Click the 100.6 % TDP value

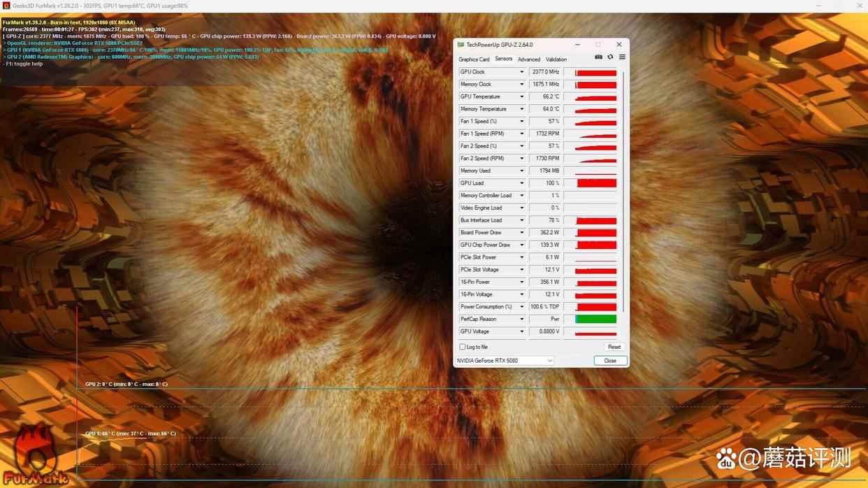pos(545,307)
